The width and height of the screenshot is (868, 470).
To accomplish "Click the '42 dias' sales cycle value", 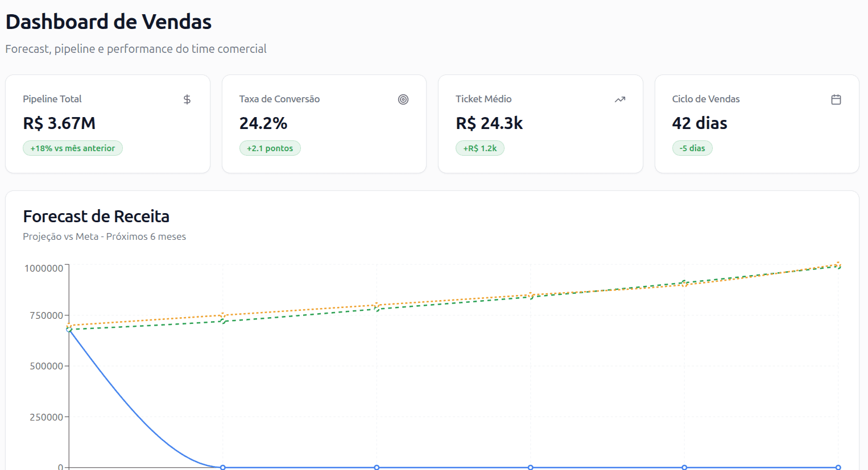I will click(700, 123).
